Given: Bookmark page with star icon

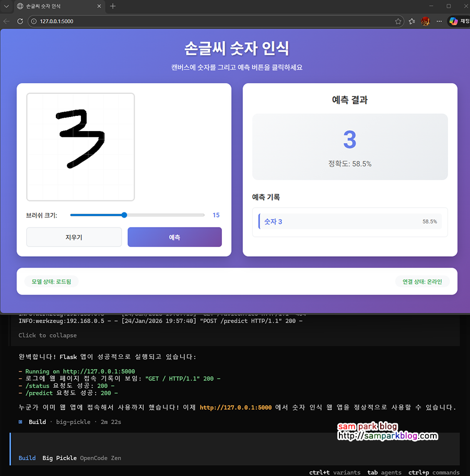Looking at the screenshot, I should pyautogui.click(x=398, y=21).
